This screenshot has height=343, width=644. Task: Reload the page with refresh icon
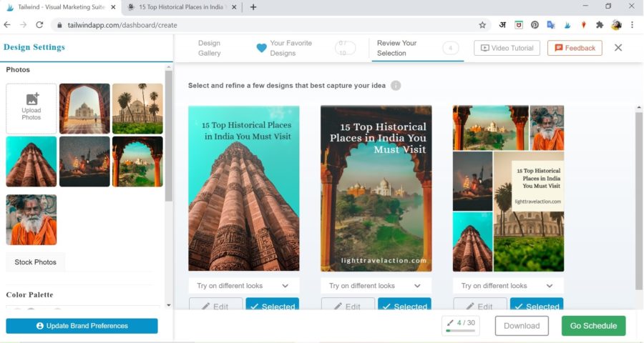(x=39, y=25)
